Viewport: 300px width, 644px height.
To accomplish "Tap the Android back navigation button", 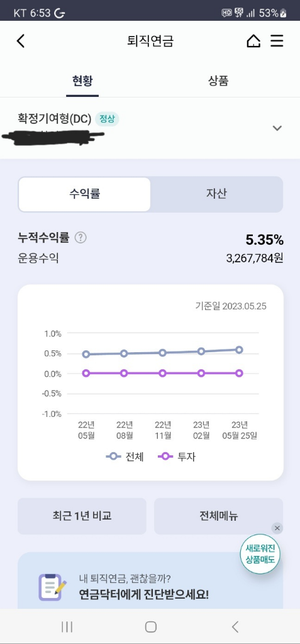I will tap(235, 626).
